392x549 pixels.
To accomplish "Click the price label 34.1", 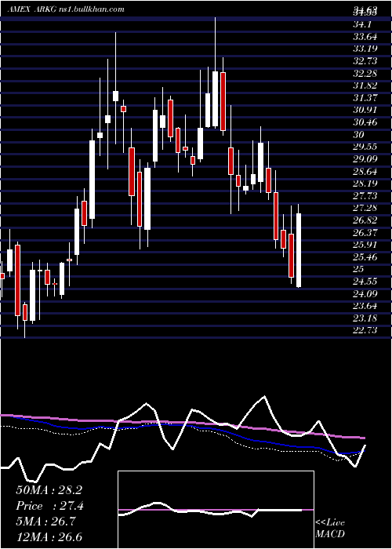I will [364, 24].
